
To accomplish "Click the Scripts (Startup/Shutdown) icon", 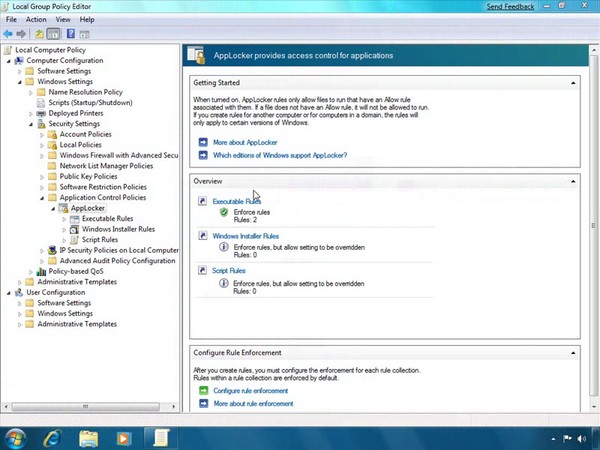I will click(41, 103).
